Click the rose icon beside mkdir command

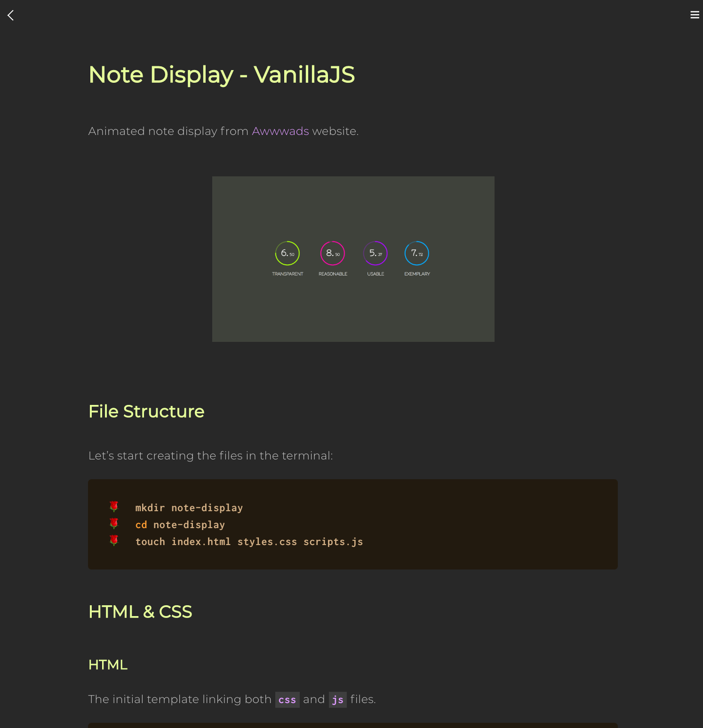click(x=114, y=506)
